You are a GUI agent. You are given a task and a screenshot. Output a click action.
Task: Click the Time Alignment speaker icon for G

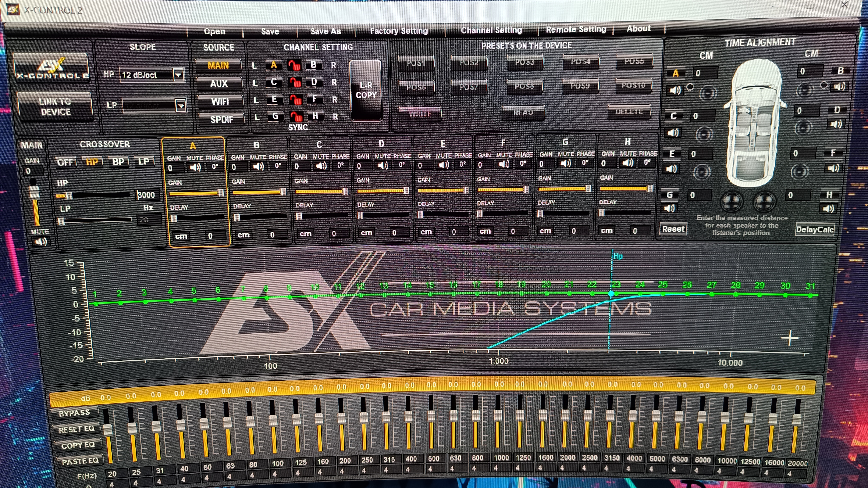[669, 208]
